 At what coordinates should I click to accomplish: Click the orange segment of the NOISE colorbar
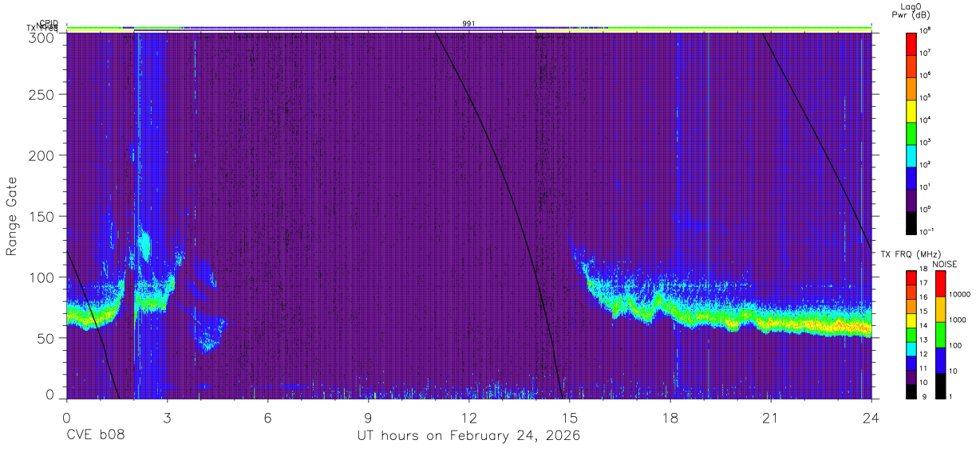click(x=940, y=309)
